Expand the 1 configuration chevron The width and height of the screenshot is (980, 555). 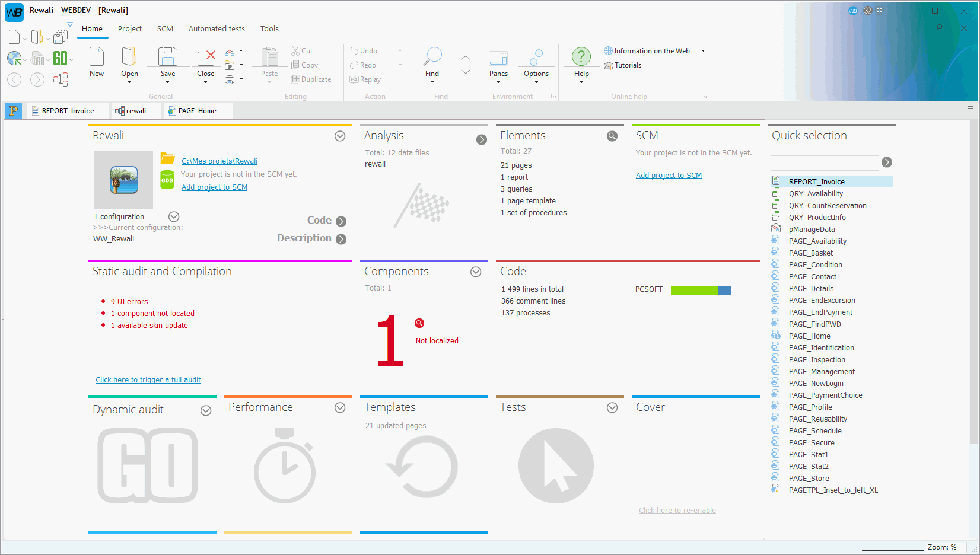(174, 217)
